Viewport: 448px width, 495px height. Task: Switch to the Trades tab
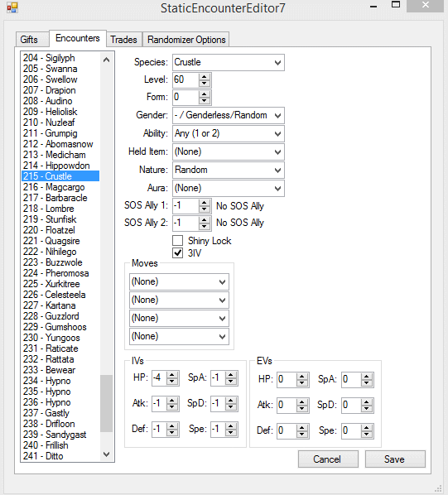point(123,40)
